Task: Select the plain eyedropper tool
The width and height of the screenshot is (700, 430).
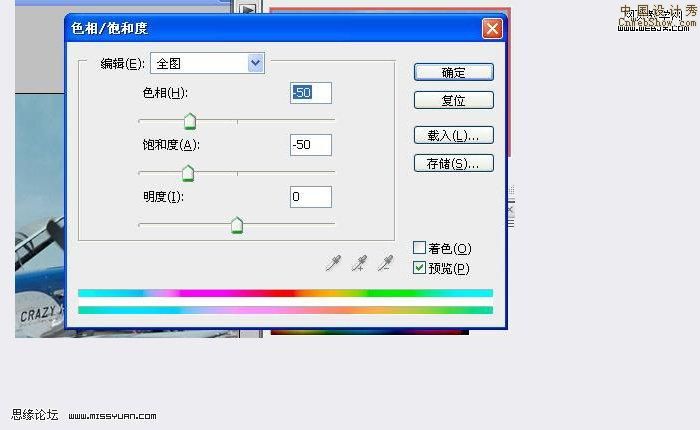Action: 333,263
